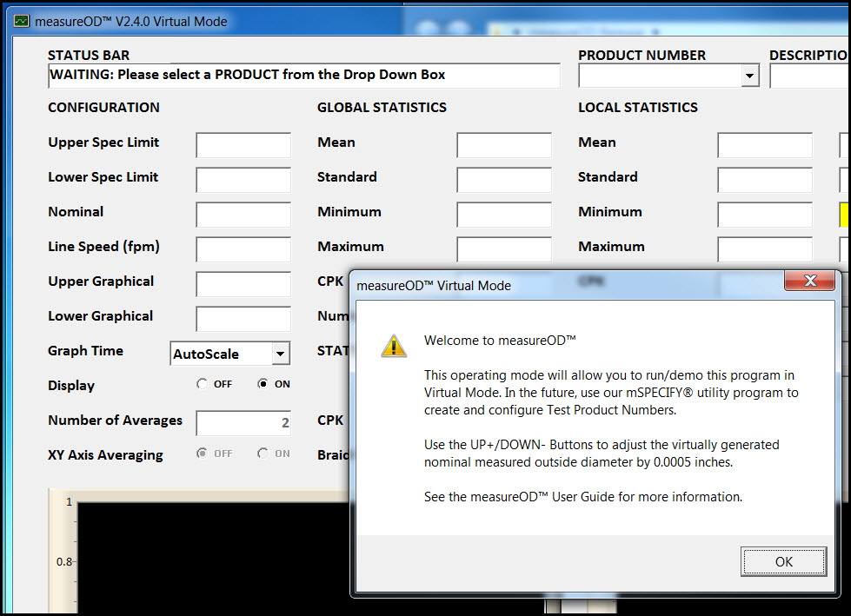
Task: Close the Virtual Mode dialog with X
Action: (810, 281)
